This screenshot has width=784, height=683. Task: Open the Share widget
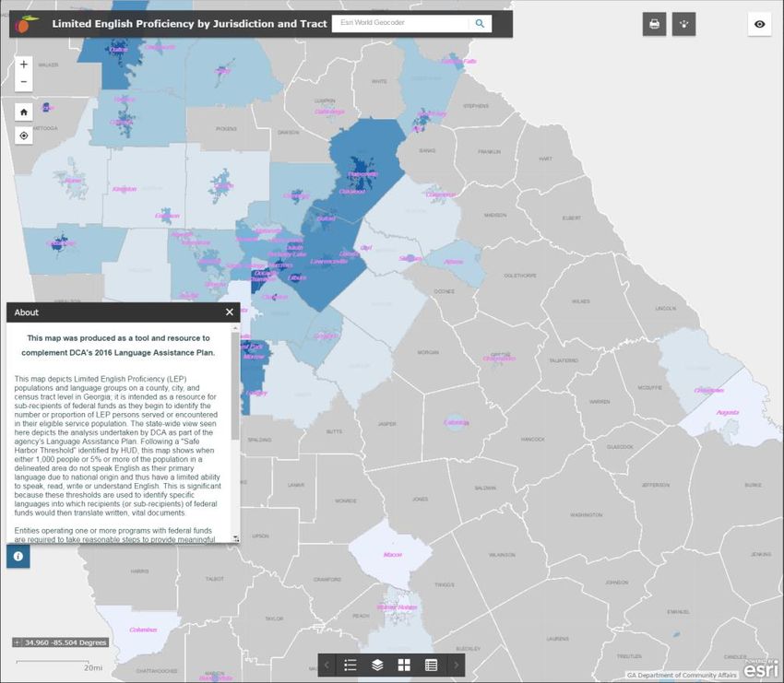[682, 24]
